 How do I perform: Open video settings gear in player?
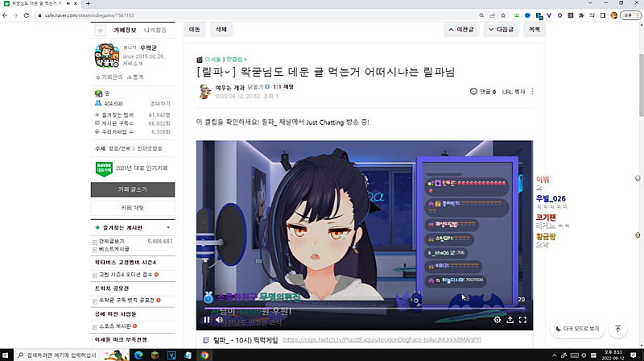pos(497,319)
